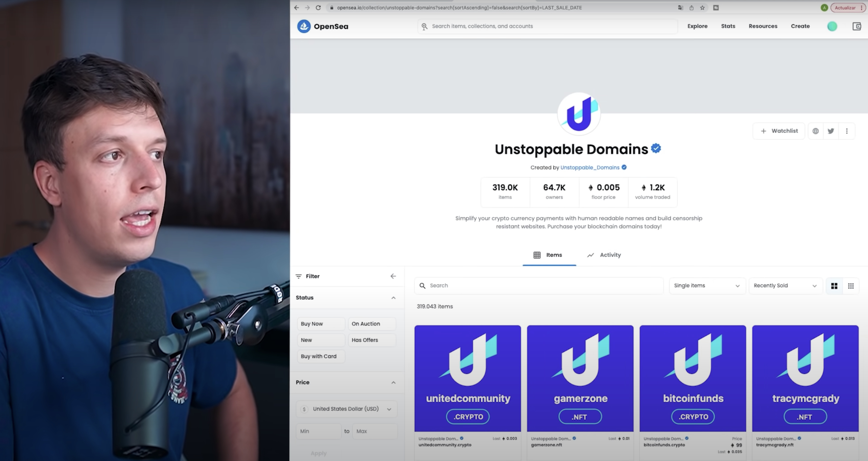
Task: Toggle the On Auction status filter
Action: tap(372, 324)
